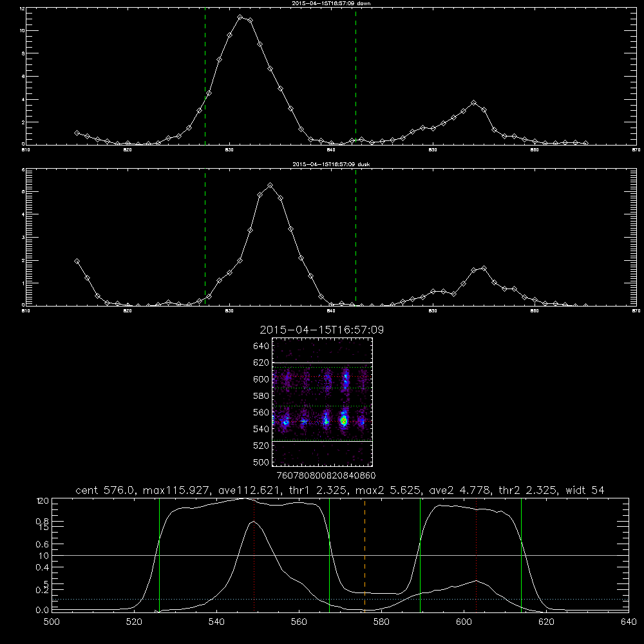
Task: Click the 'thr2 2.325' threshold text
Action: (x=528, y=490)
